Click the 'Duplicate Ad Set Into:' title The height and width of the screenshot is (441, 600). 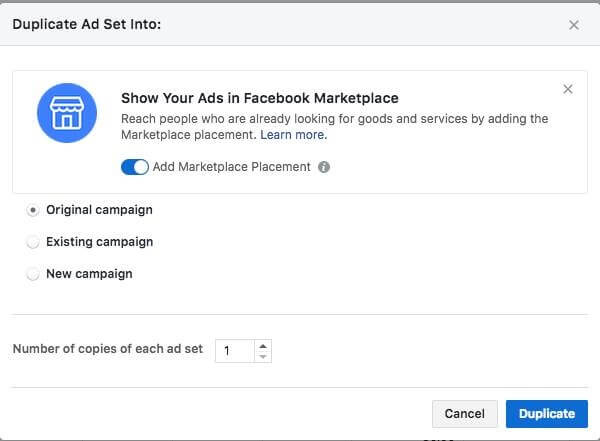[87, 24]
